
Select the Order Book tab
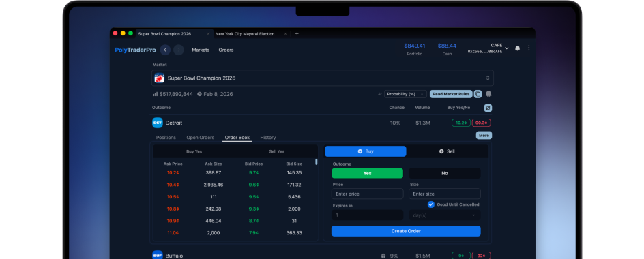[237, 138]
